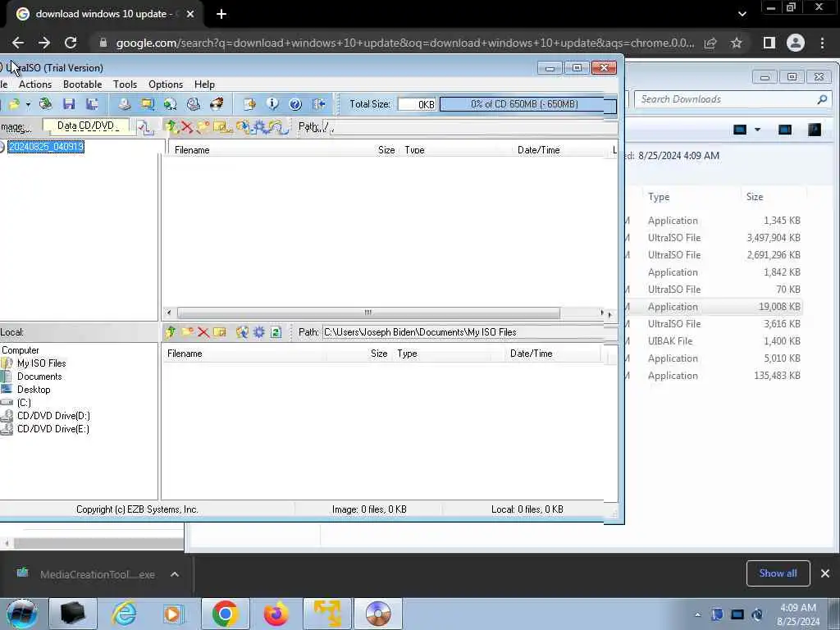Click the Total Size 0KB field
Image resolution: width=840 pixels, height=630 pixels.
[x=417, y=104]
